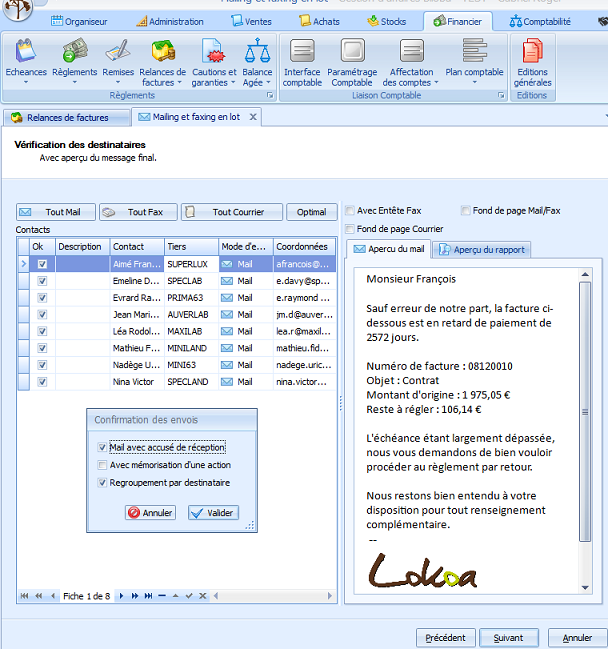The height and width of the screenshot is (649, 608).
Task: Open Relances de factures icon
Action: pyautogui.click(x=163, y=50)
